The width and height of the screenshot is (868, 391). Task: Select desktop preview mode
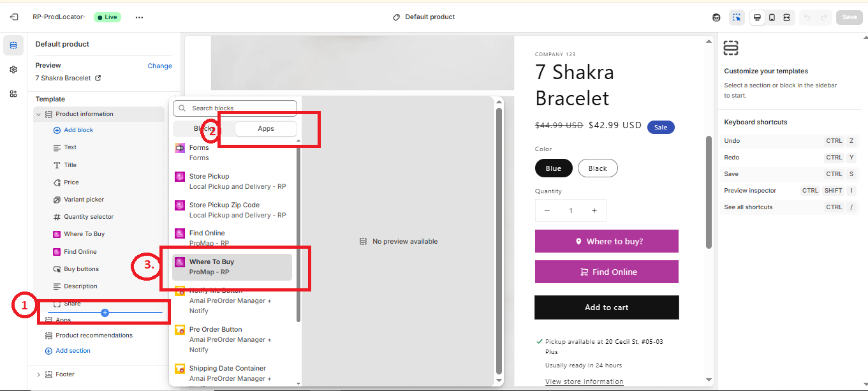point(757,17)
